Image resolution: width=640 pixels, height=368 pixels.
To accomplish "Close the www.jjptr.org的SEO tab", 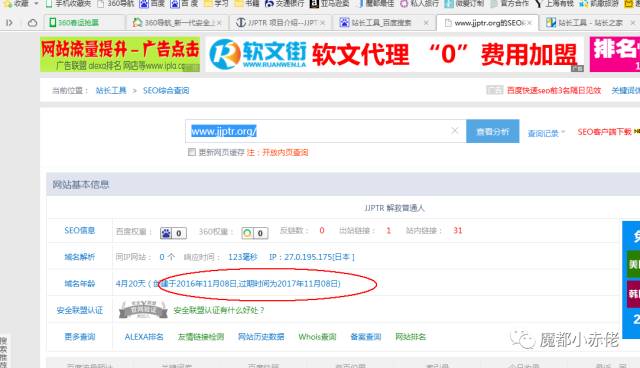I will pos(529,23).
